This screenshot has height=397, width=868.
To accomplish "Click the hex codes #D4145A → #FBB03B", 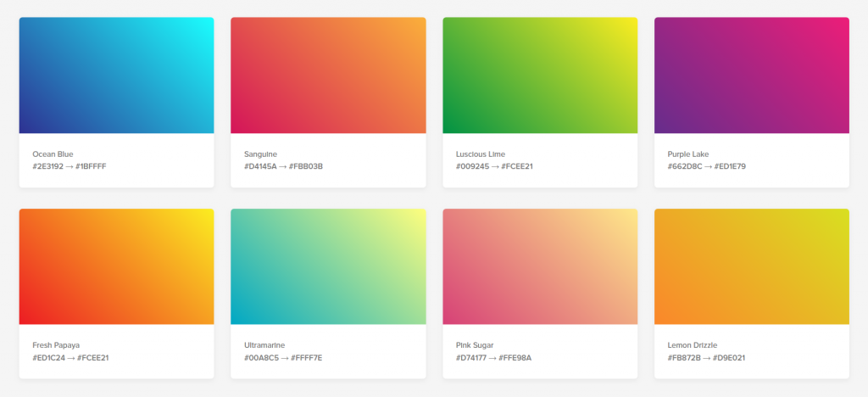I will [283, 166].
